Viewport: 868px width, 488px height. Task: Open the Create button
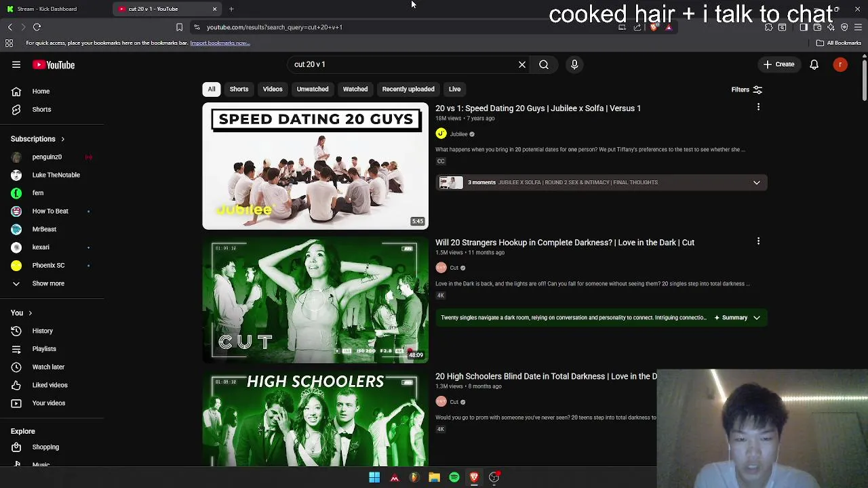click(778, 64)
